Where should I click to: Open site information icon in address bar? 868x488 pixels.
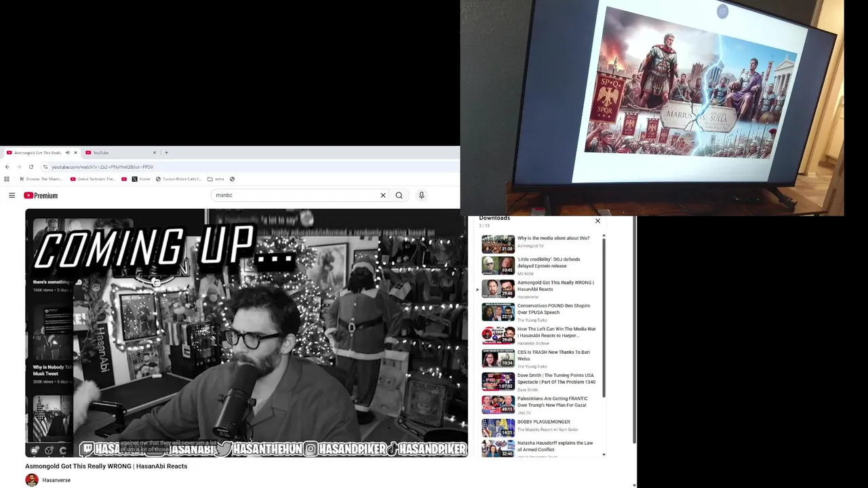45,167
